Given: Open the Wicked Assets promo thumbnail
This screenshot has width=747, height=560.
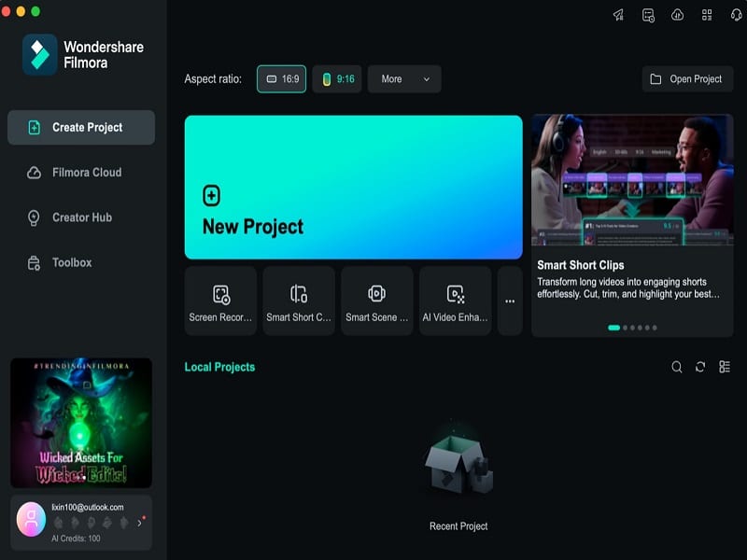Looking at the screenshot, I should point(81,423).
